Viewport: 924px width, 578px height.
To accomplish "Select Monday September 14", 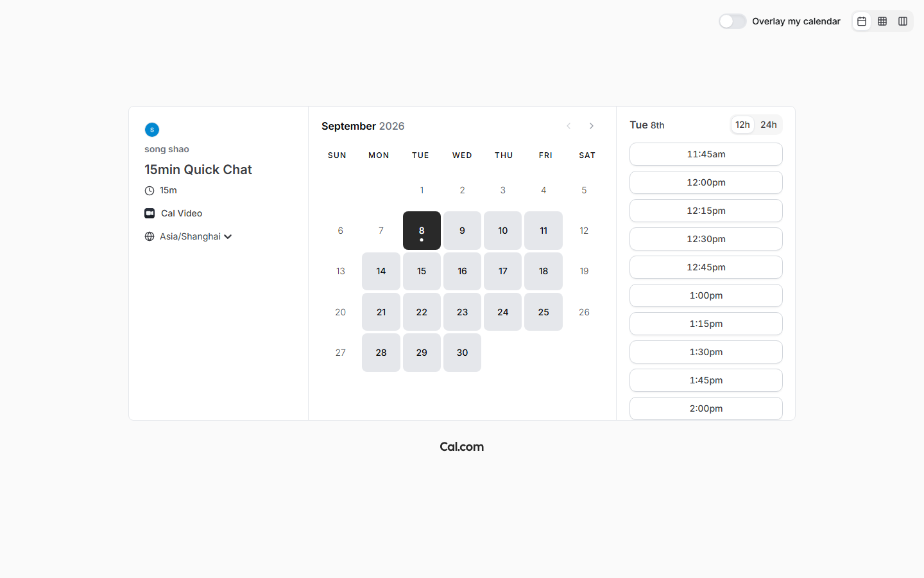I will point(381,271).
